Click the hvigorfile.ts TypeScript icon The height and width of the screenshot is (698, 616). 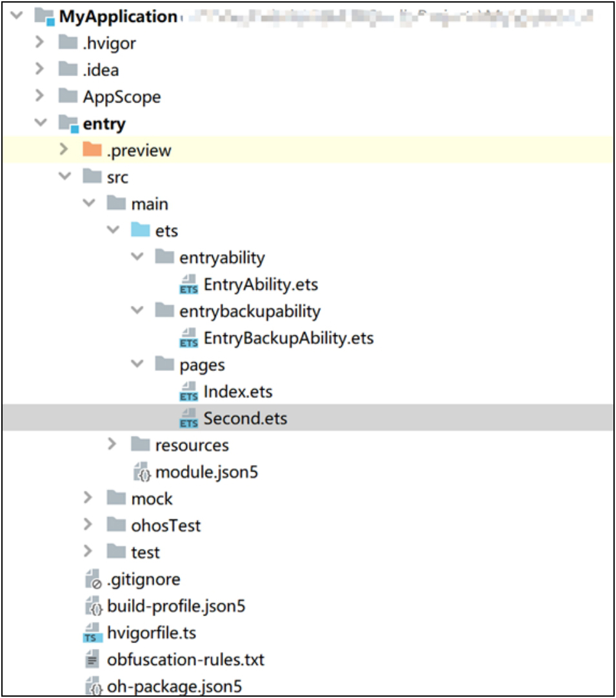[x=93, y=633]
